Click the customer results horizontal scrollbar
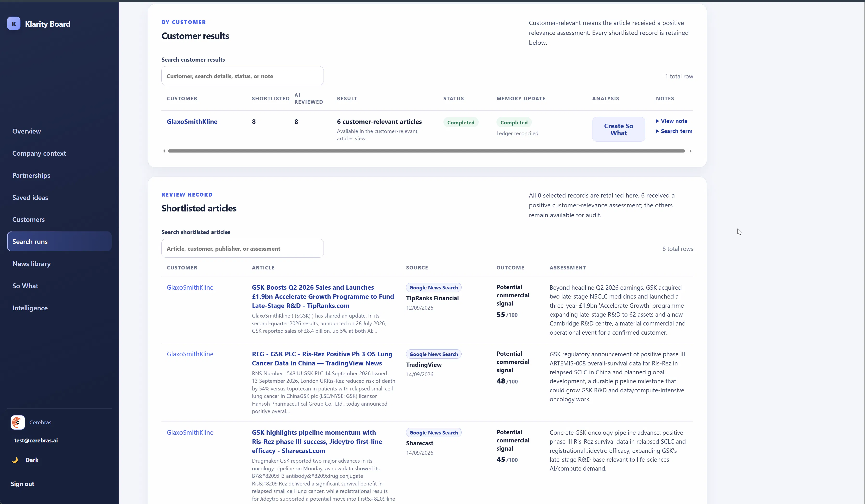Image resolution: width=865 pixels, height=504 pixels. coord(426,151)
